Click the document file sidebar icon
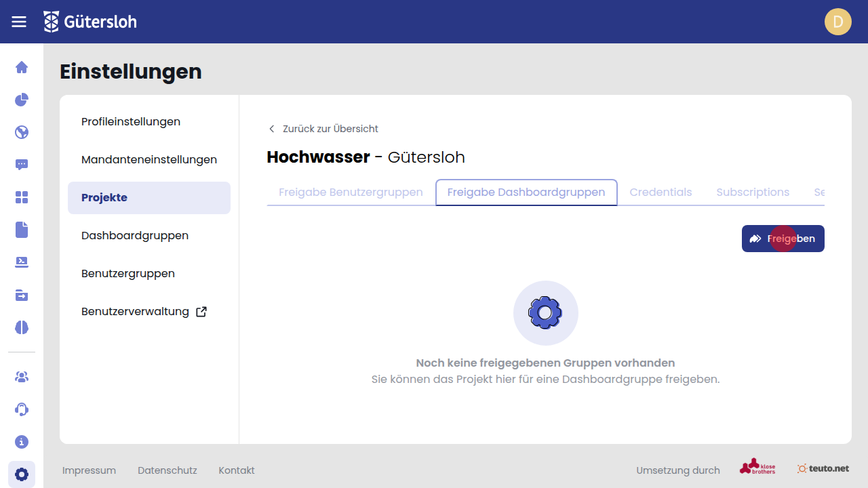This screenshot has height=488, width=868. click(x=22, y=230)
